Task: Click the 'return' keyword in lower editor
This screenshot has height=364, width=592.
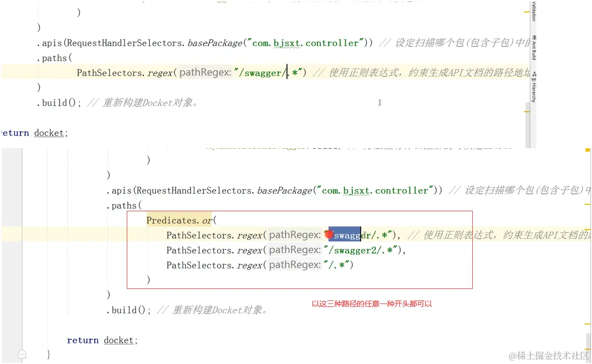Action: pos(83,340)
